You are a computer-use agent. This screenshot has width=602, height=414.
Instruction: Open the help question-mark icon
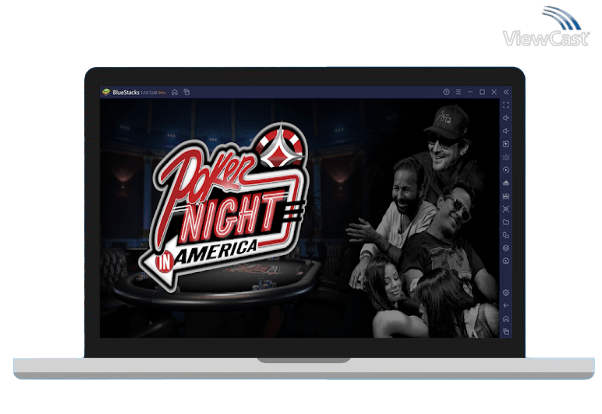tap(446, 92)
